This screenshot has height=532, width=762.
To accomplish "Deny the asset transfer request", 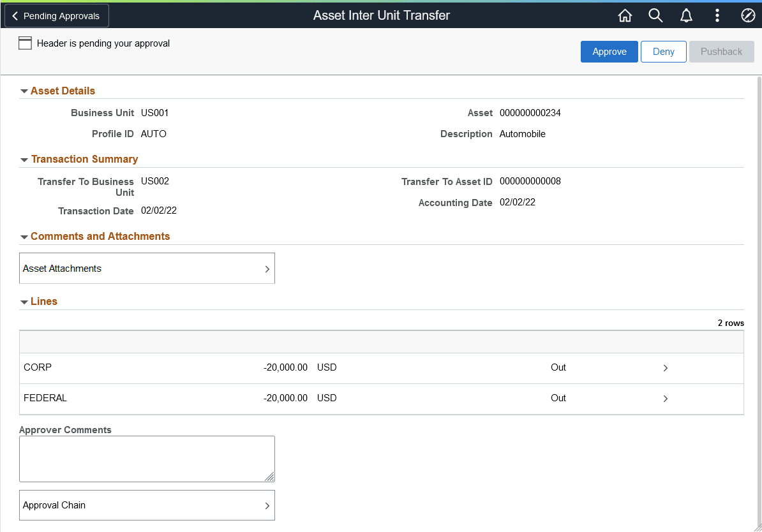I will pyautogui.click(x=663, y=52).
